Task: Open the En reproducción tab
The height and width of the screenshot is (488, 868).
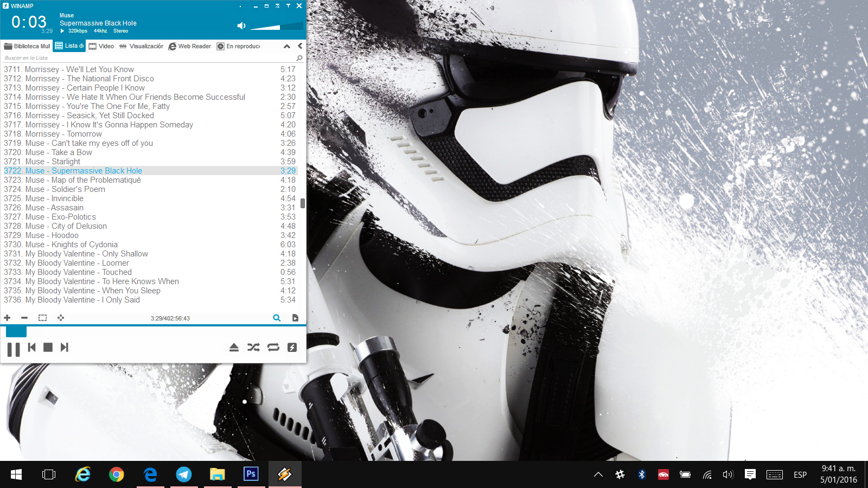Action: click(x=238, y=46)
